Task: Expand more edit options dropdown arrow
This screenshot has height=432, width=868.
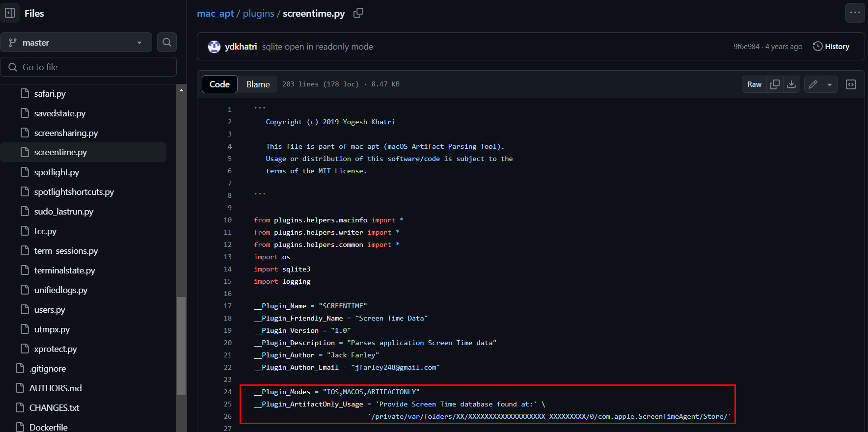Action: pos(830,84)
